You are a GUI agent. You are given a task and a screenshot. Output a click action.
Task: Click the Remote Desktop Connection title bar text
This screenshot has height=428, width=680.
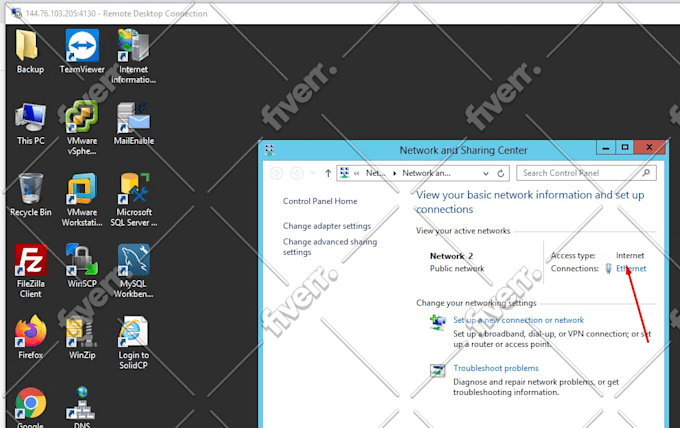coord(116,13)
